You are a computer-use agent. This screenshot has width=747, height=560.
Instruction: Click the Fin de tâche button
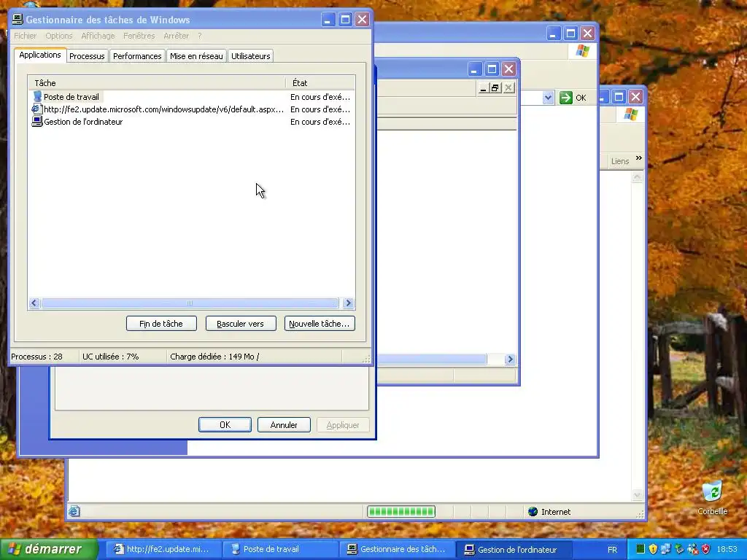click(161, 323)
